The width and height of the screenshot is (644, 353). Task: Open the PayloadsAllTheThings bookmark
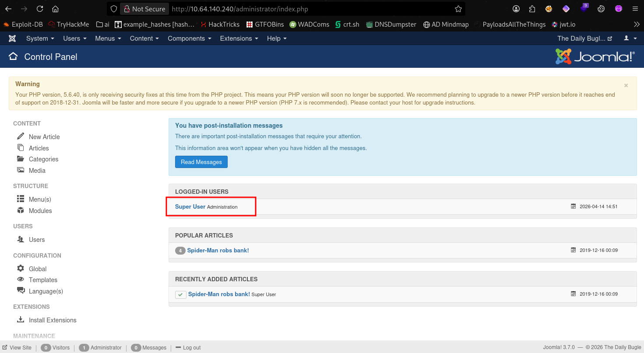point(510,24)
